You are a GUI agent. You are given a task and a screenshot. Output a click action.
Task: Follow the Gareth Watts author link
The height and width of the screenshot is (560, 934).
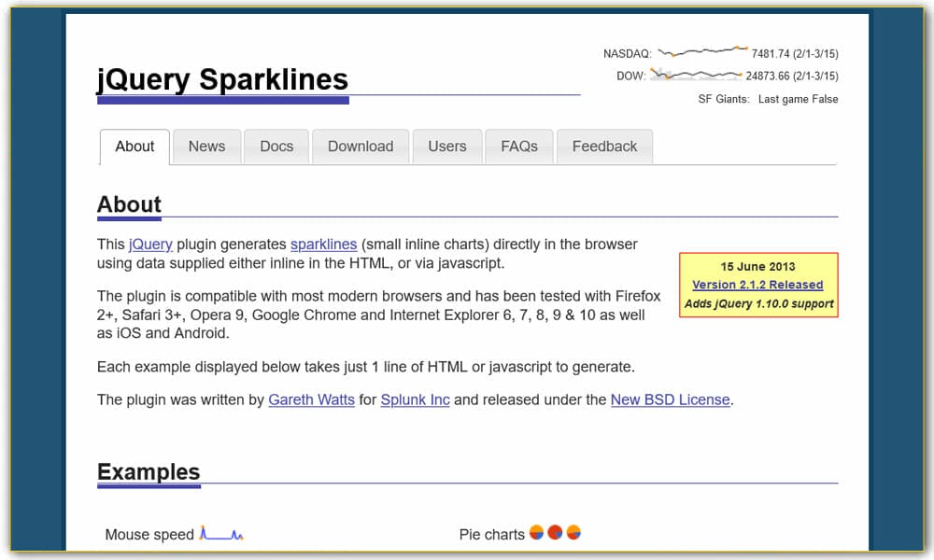pyautogui.click(x=311, y=399)
